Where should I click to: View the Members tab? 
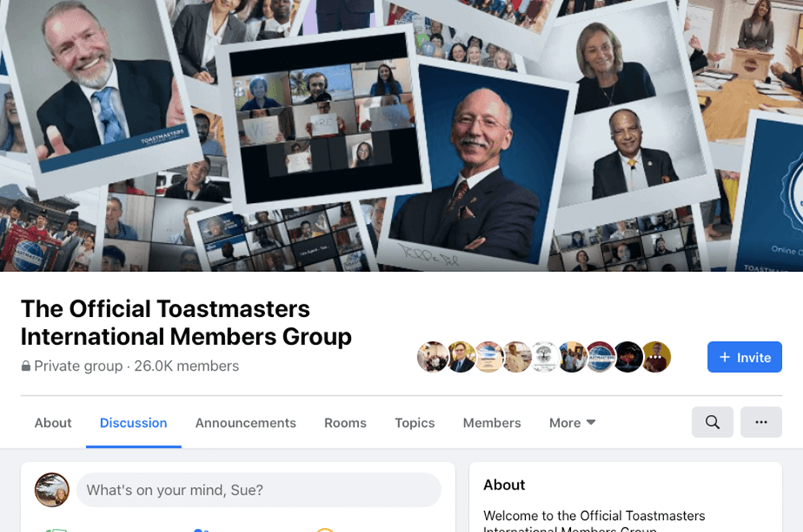[491, 423]
